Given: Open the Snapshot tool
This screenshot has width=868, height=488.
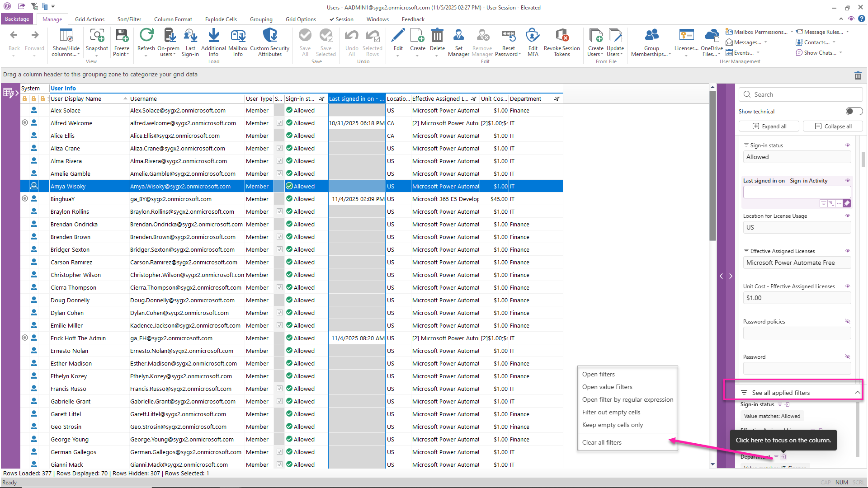Looking at the screenshot, I should click(x=97, y=35).
